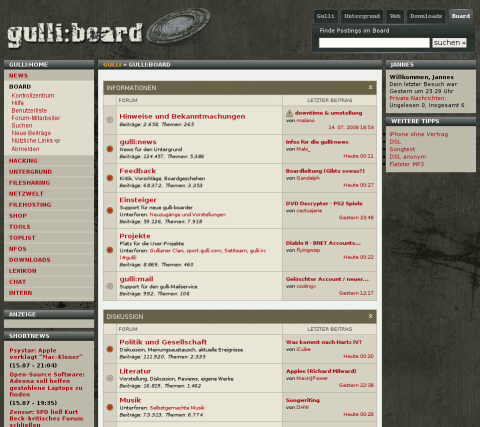Switch to the Downloads tab
The height and width of the screenshot is (427, 480).
coord(426,16)
